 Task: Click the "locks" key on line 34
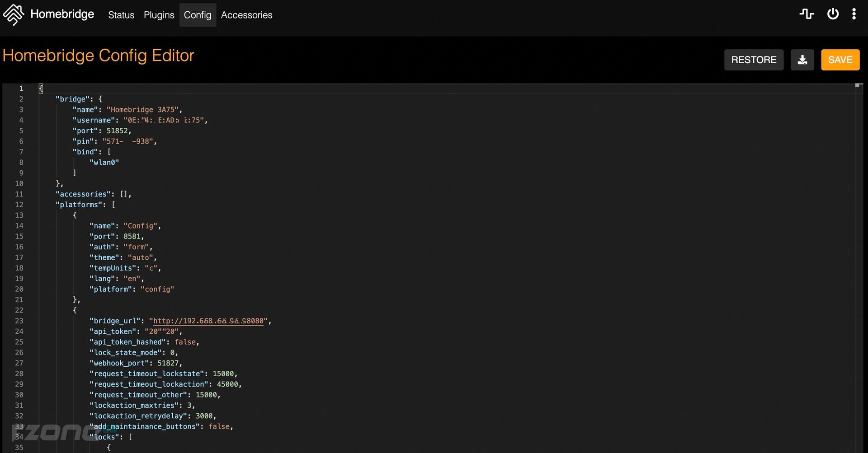click(x=104, y=437)
